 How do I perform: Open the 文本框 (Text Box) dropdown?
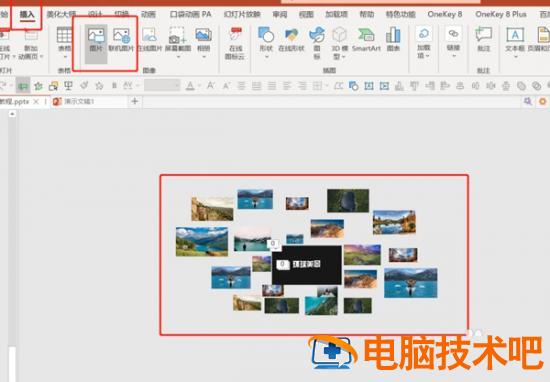pyautogui.click(x=515, y=43)
